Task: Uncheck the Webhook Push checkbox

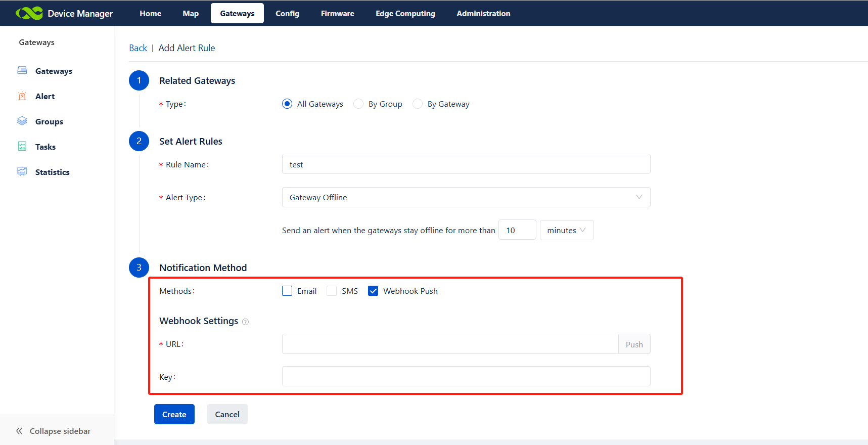Action: coord(373,291)
